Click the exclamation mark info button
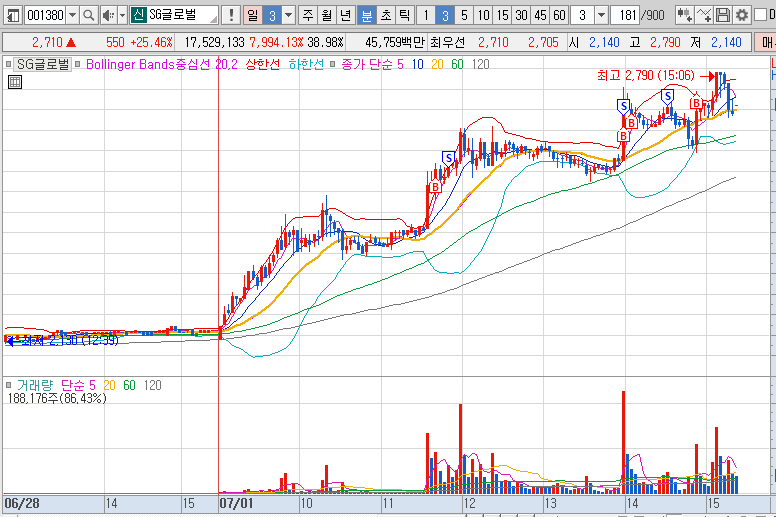This screenshot has width=776, height=517. 231,15
